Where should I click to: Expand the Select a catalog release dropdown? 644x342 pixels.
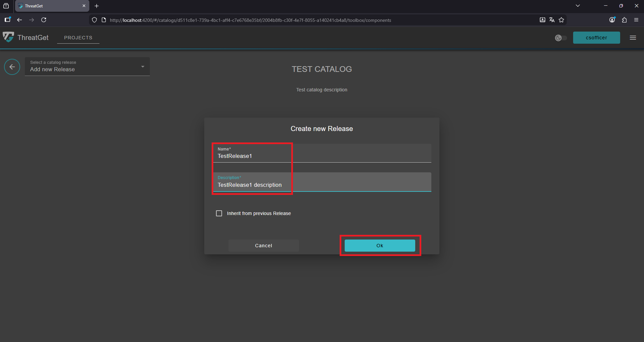142,67
